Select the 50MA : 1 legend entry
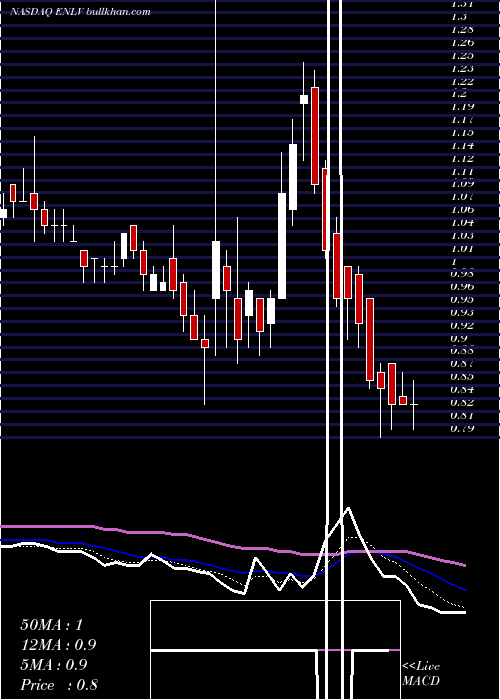 [x=52, y=625]
